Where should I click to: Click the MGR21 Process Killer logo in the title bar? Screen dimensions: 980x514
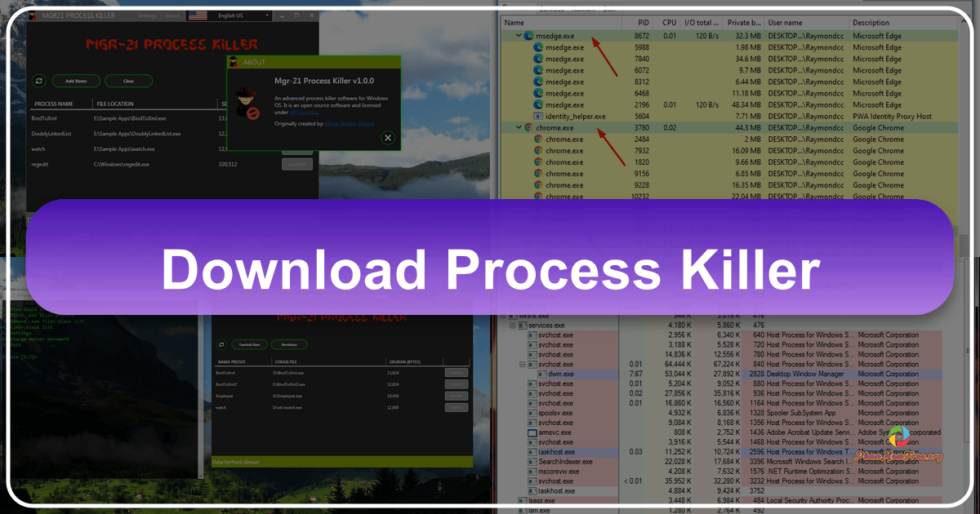pos(33,16)
